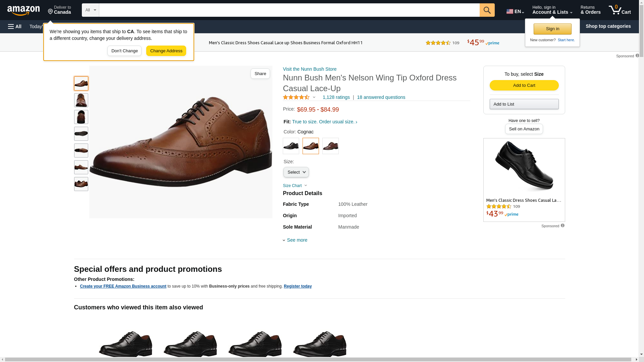The height and width of the screenshot is (362, 644).
Task: Click in the Amazon search field
Action: (289, 10)
